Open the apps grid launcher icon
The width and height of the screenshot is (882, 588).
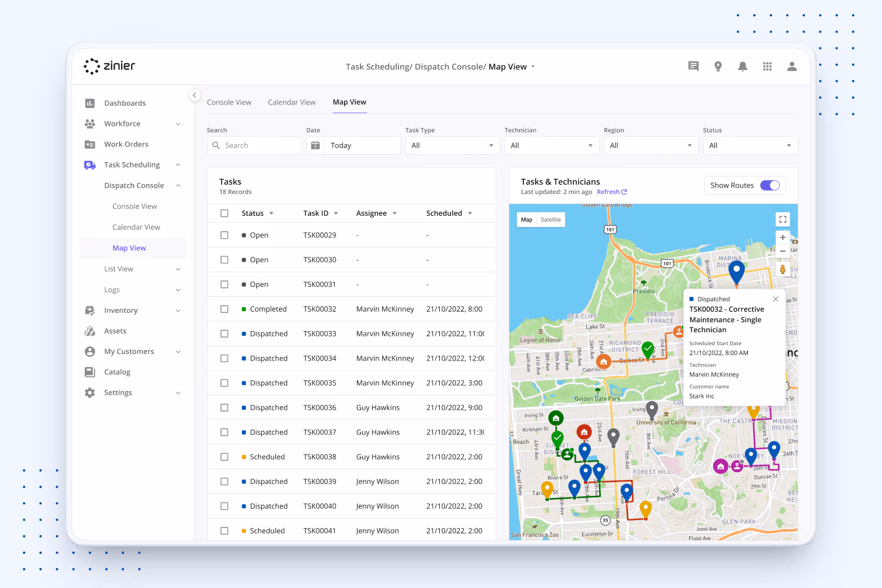(767, 66)
